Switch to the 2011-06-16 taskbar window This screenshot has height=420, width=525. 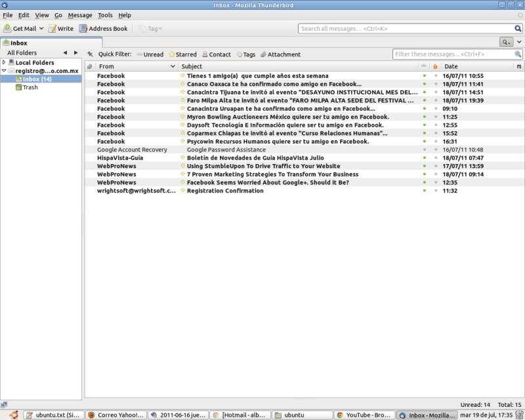[x=178, y=415]
